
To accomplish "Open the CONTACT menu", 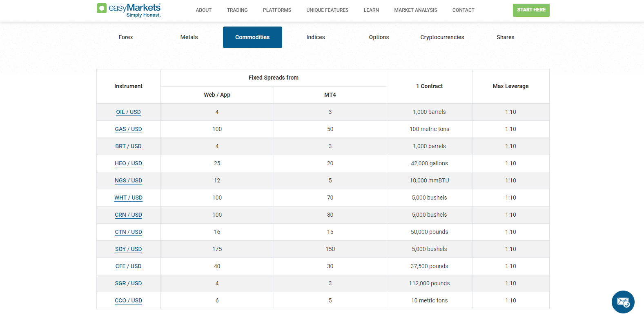I will point(464,10).
